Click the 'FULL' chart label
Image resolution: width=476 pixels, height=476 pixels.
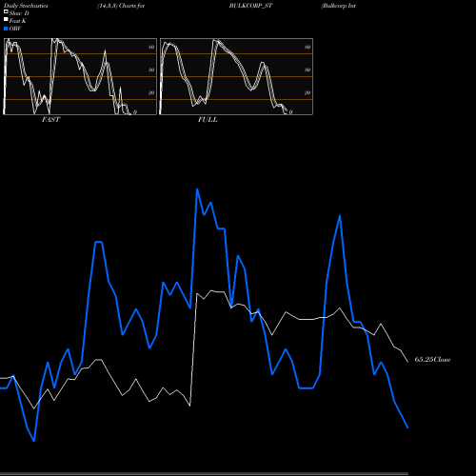pos(208,120)
